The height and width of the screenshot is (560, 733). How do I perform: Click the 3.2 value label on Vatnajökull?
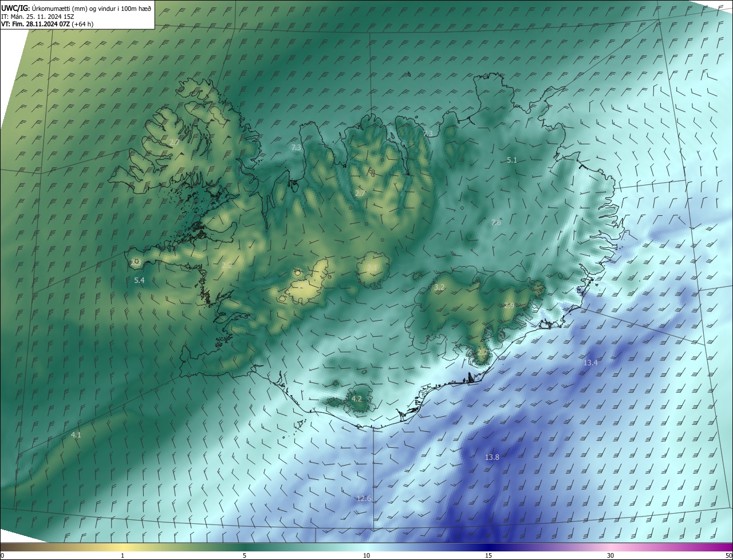[x=439, y=287]
